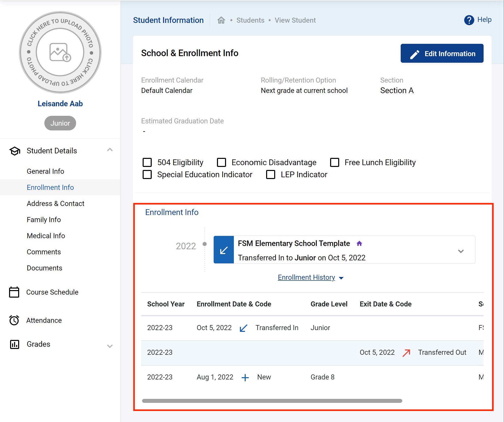Open the Address & Contact page
Screen dimensions: 504x422
[x=55, y=203]
